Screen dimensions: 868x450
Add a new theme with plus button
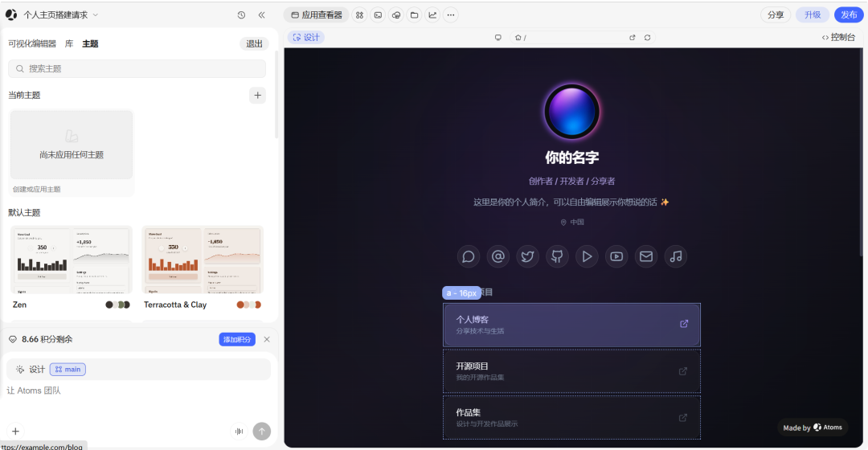pyautogui.click(x=257, y=95)
